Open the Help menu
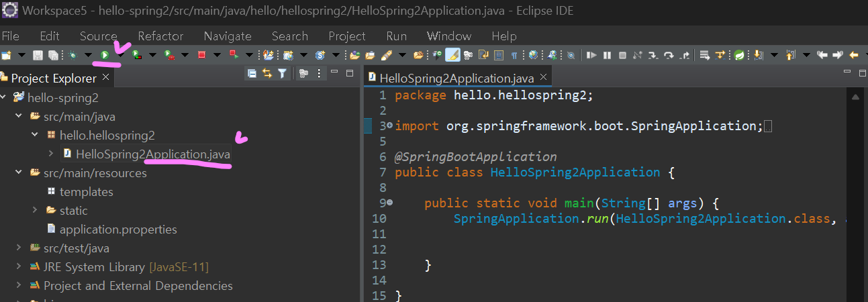The image size is (868, 302). [x=504, y=36]
